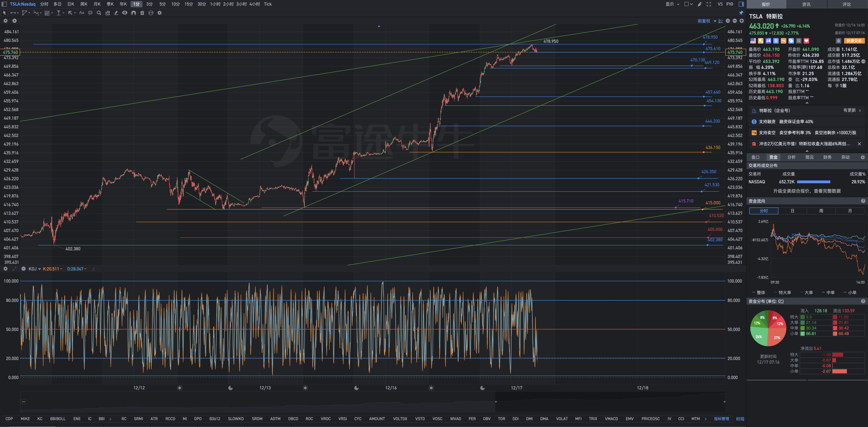Zoom in chart with plus circle
Screen dimensions: 868x427
pos(742,21)
